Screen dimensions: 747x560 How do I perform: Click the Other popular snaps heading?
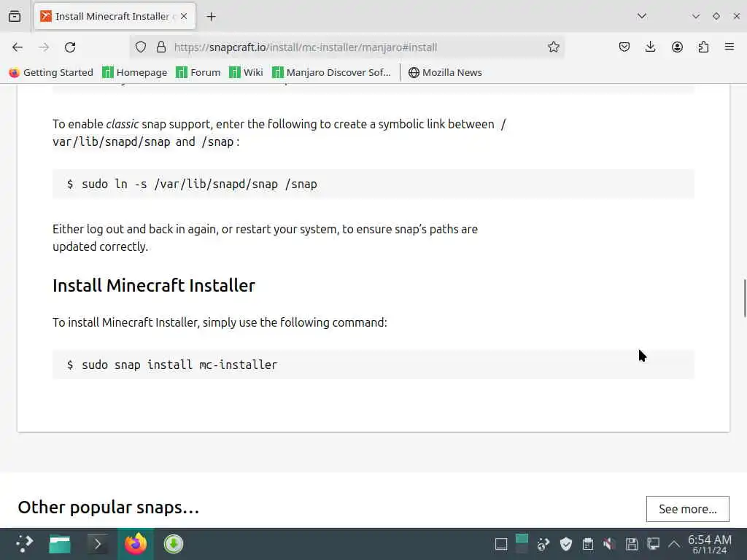pyautogui.click(x=108, y=507)
